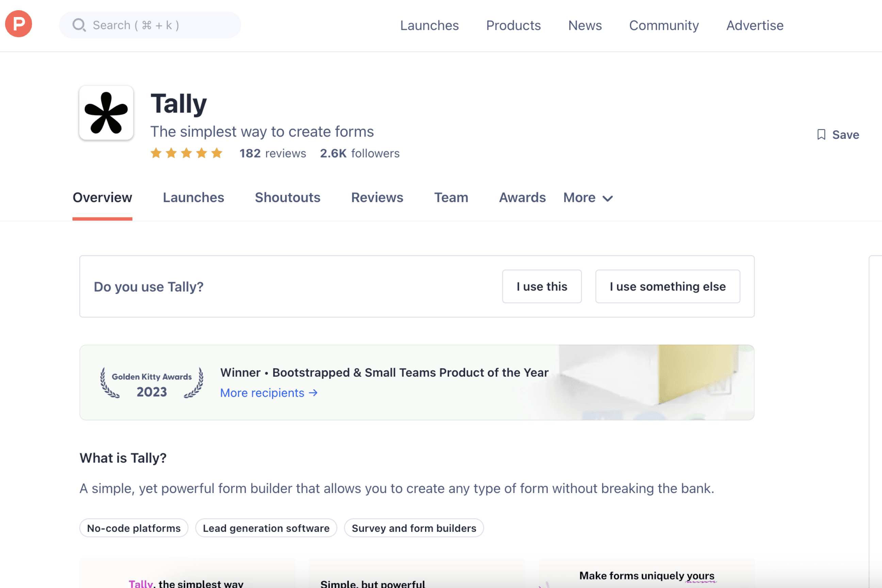Switch to the Reviews tab
Viewport: 882px width, 588px height.
[377, 198]
